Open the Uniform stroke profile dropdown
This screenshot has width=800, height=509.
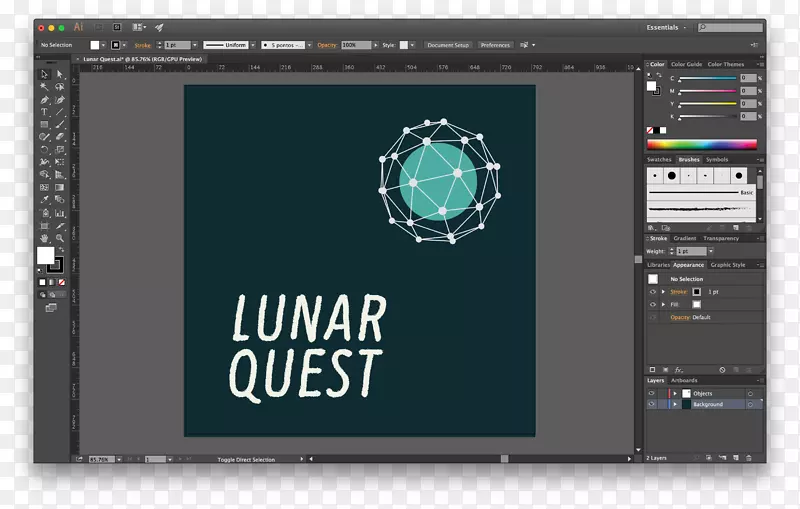point(229,45)
